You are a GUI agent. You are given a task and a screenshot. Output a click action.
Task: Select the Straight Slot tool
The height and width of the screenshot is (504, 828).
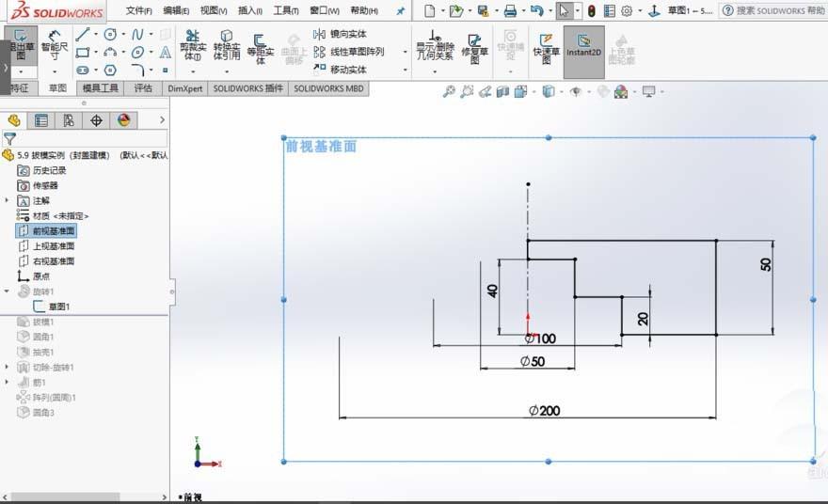pyautogui.click(x=83, y=70)
